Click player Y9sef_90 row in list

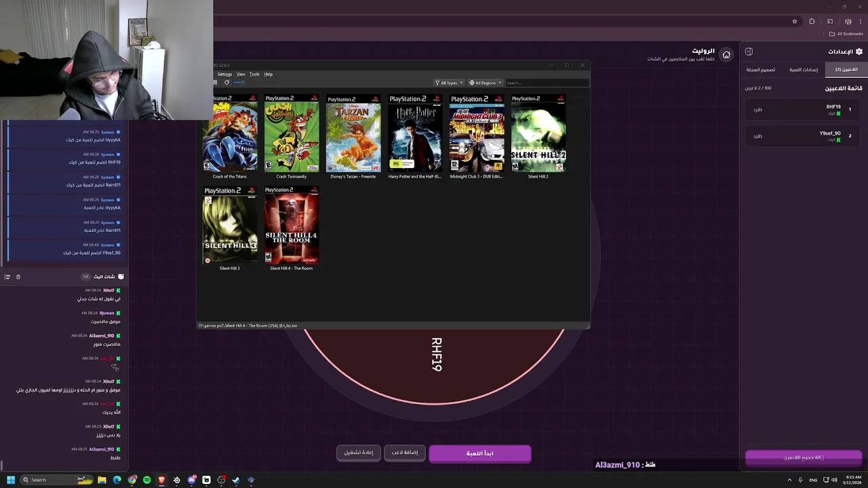[802, 136]
